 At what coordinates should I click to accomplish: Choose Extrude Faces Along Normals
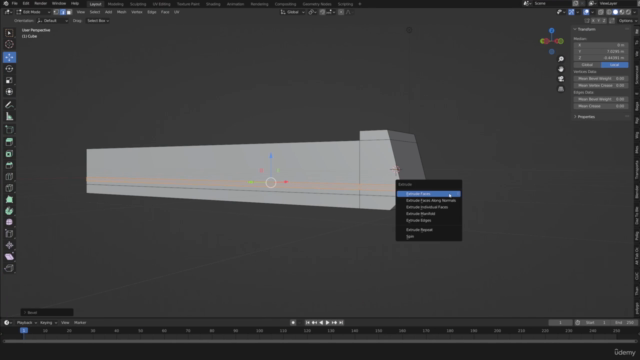[429, 200]
